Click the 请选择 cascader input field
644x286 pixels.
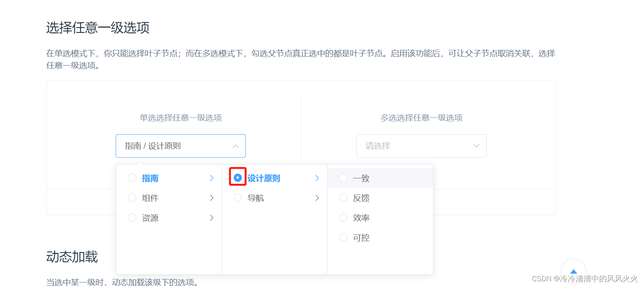click(x=421, y=146)
